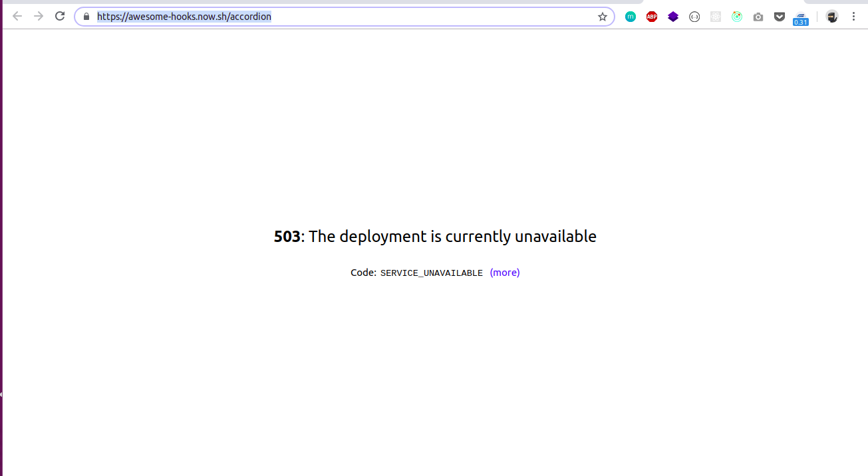Viewport: 868px width, 476px height.
Task: Bookmark the page with the star
Action: tap(603, 16)
